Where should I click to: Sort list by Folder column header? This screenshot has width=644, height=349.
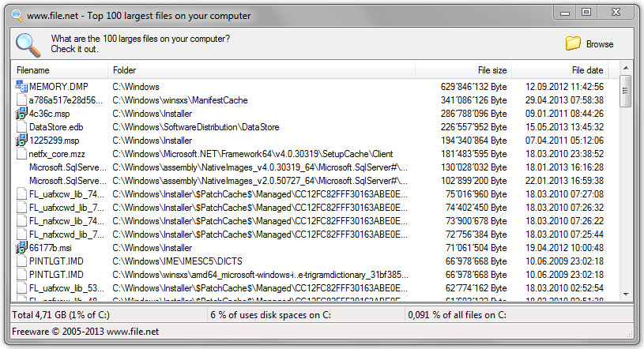point(261,70)
